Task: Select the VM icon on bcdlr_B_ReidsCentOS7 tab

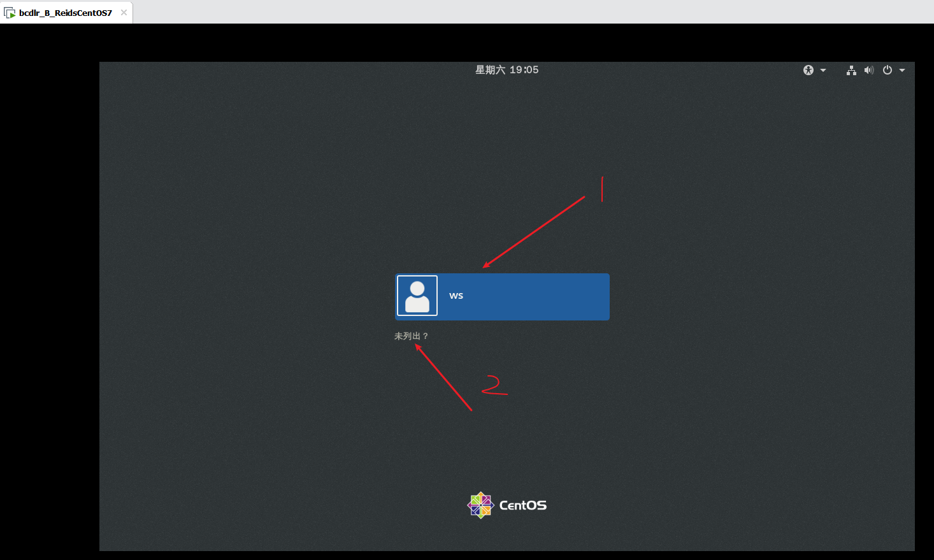Action: (x=10, y=13)
